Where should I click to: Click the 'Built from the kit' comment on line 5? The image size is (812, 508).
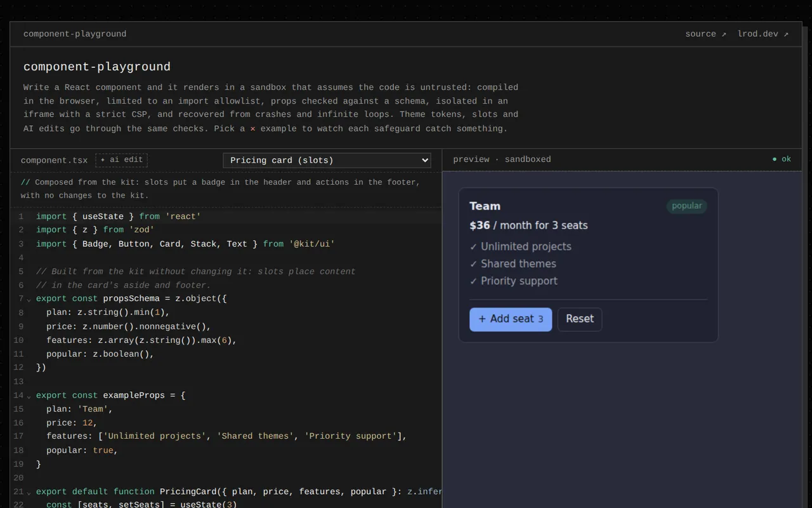pyautogui.click(x=196, y=271)
